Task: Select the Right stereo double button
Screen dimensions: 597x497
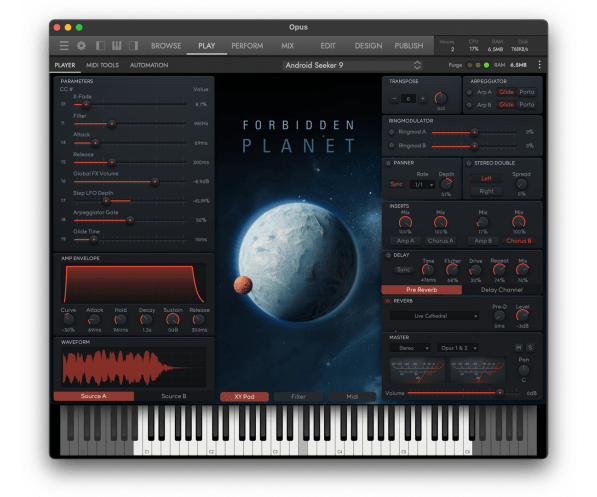Action: point(486,191)
